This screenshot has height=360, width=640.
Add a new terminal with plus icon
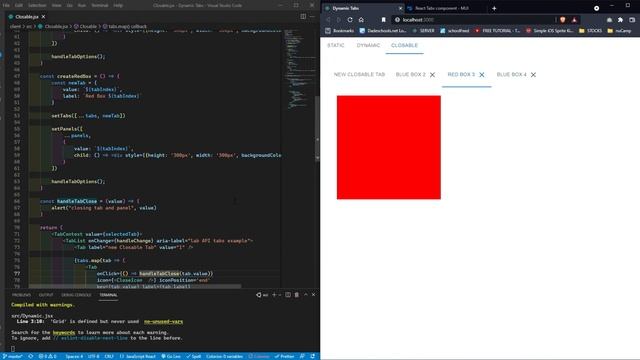point(274,295)
